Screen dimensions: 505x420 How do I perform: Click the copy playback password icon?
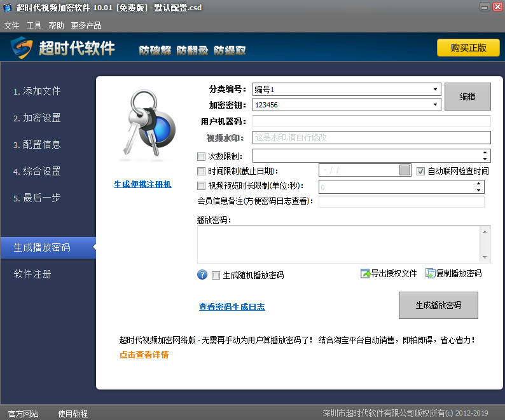click(x=431, y=274)
